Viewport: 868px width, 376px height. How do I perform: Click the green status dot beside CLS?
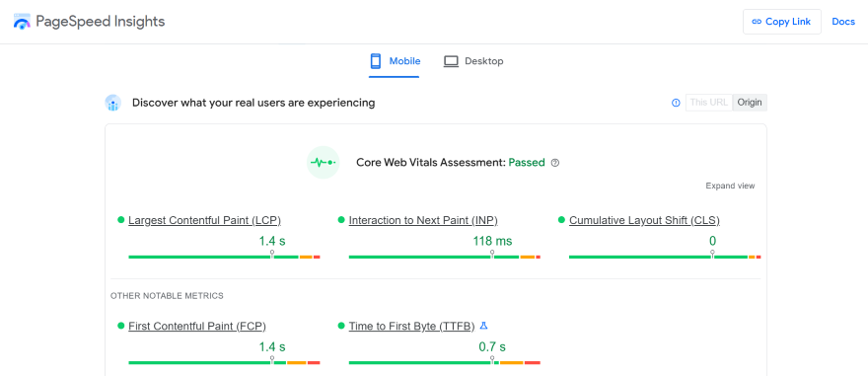tap(561, 220)
